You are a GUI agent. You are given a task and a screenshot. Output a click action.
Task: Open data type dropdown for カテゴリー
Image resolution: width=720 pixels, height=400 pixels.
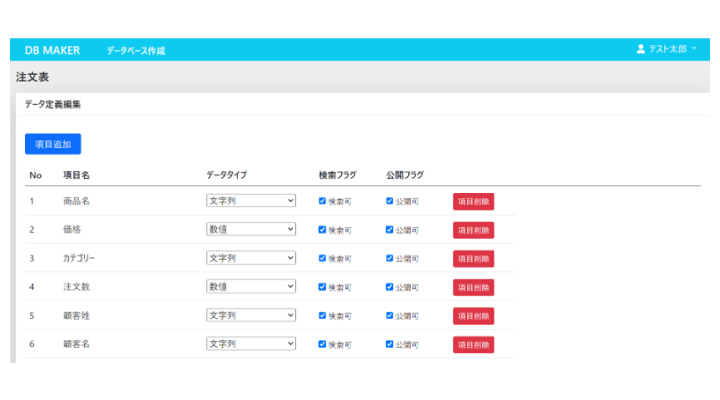(251, 258)
